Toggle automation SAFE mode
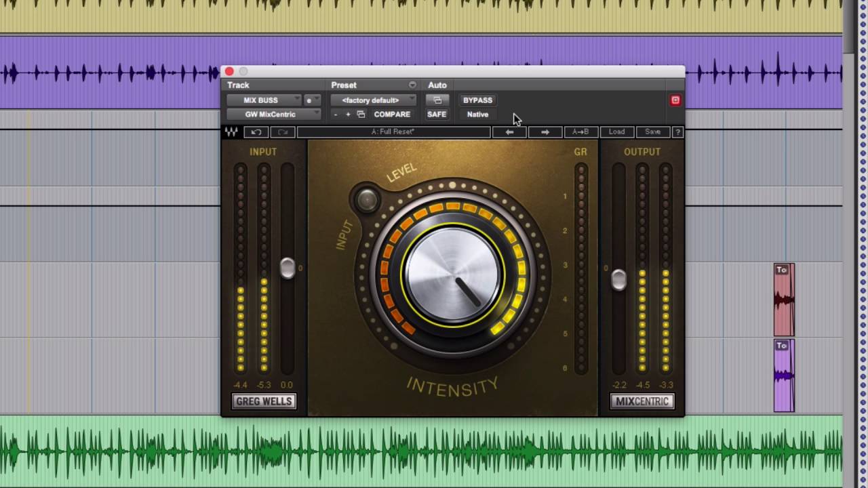This screenshot has width=868, height=488. pos(437,115)
